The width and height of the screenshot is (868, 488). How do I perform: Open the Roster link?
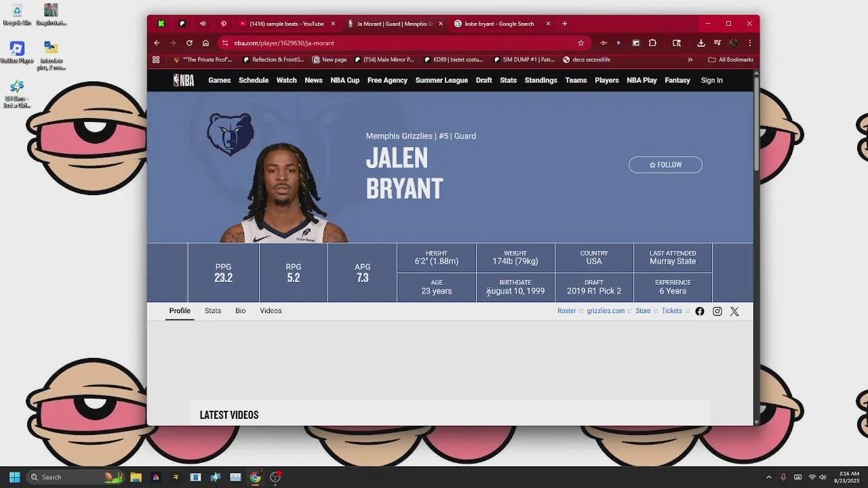(566, 311)
